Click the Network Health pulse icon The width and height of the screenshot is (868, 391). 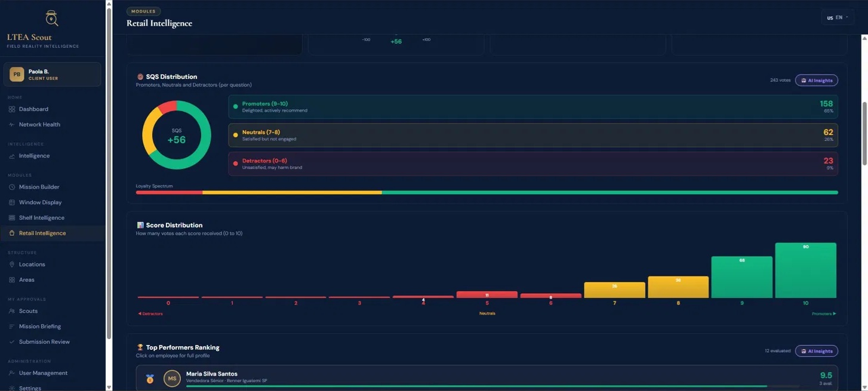tap(12, 125)
